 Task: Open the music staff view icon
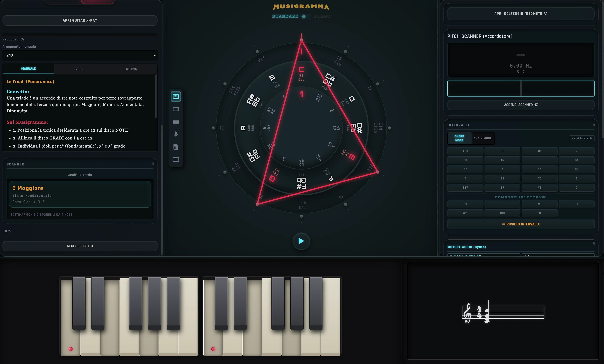(x=175, y=122)
